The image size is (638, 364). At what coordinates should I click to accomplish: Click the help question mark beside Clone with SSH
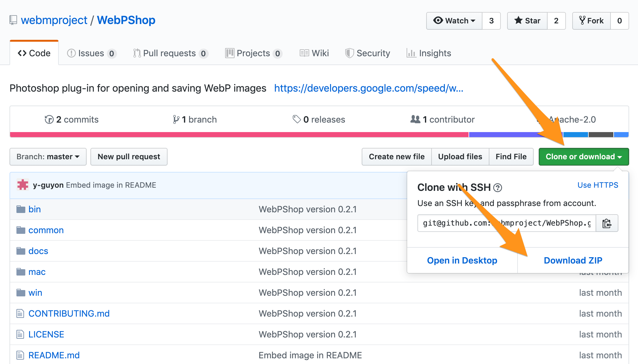pyautogui.click(x=498, y=188)
